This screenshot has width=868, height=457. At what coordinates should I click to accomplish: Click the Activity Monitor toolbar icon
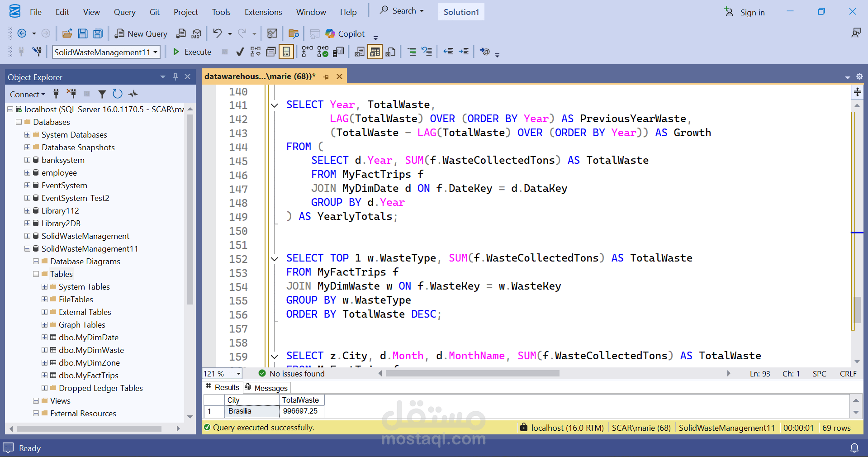(272, 33)
